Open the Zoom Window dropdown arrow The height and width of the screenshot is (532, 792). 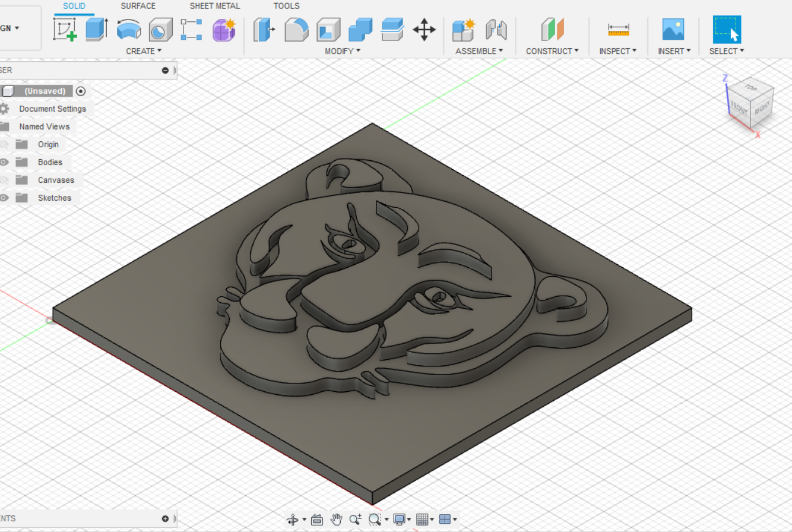[x=387, y=520]
